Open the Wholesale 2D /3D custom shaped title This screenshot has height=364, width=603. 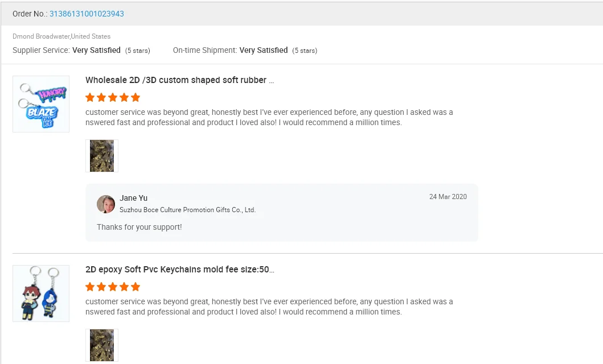tap(179, 80)
